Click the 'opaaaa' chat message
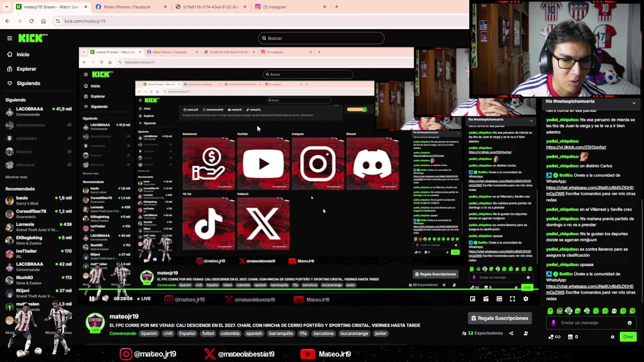 tap(570, 264)
